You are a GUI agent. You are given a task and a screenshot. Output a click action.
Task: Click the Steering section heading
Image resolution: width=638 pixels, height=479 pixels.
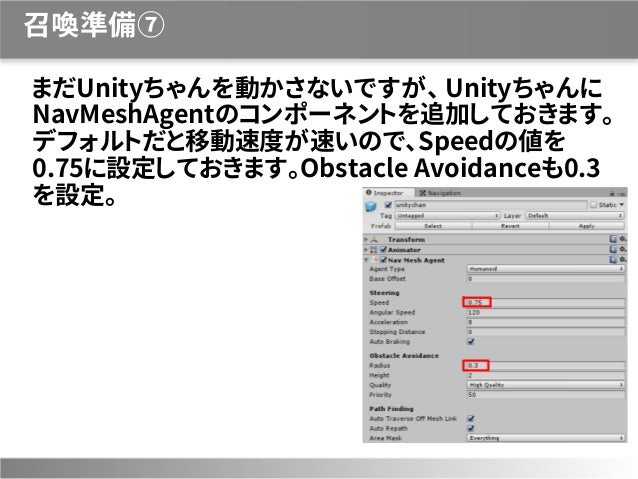pos(384,293)
